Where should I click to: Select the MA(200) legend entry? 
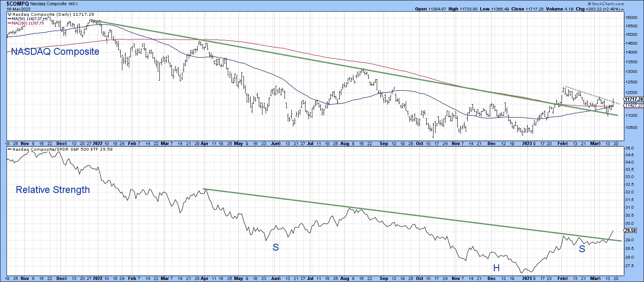(26, 23)
